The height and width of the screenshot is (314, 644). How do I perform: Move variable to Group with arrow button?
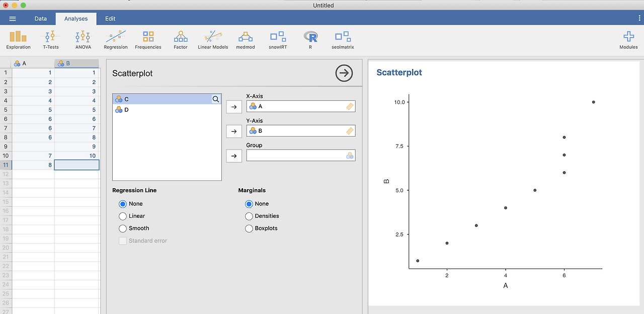pyautogui.click(x=234, y=156)
